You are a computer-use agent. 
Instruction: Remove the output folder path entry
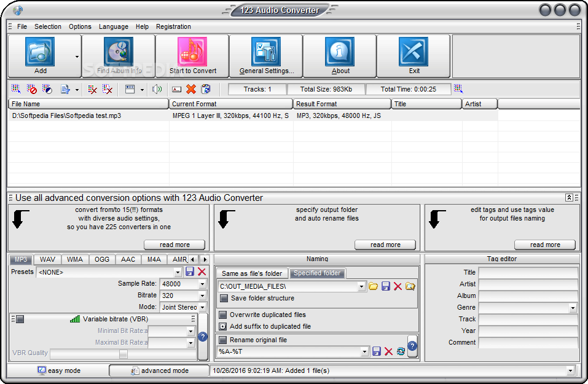[398, 286]
